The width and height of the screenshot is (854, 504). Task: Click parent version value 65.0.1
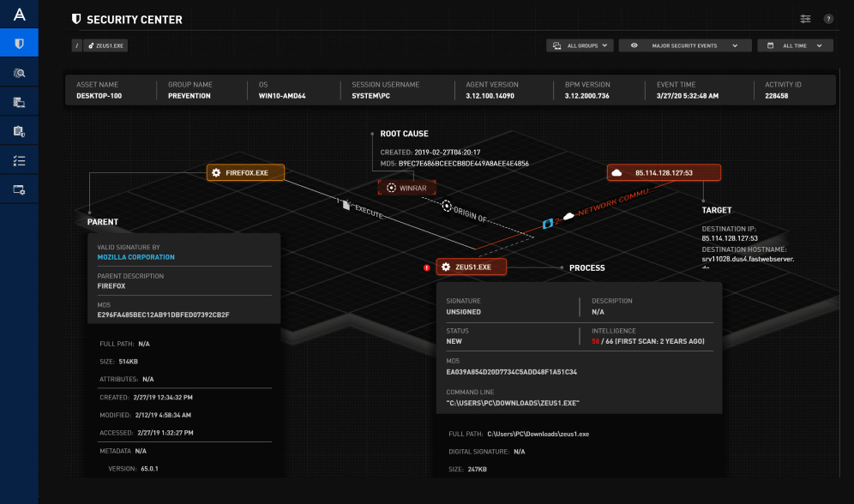click(150, 469)
